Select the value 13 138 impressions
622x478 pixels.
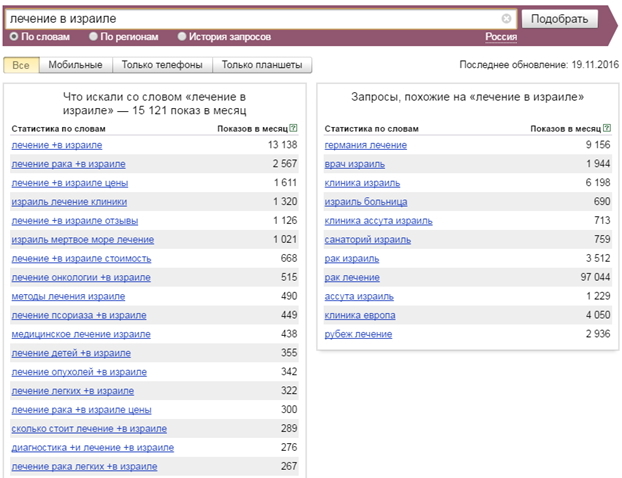click(x=282, y=145)
